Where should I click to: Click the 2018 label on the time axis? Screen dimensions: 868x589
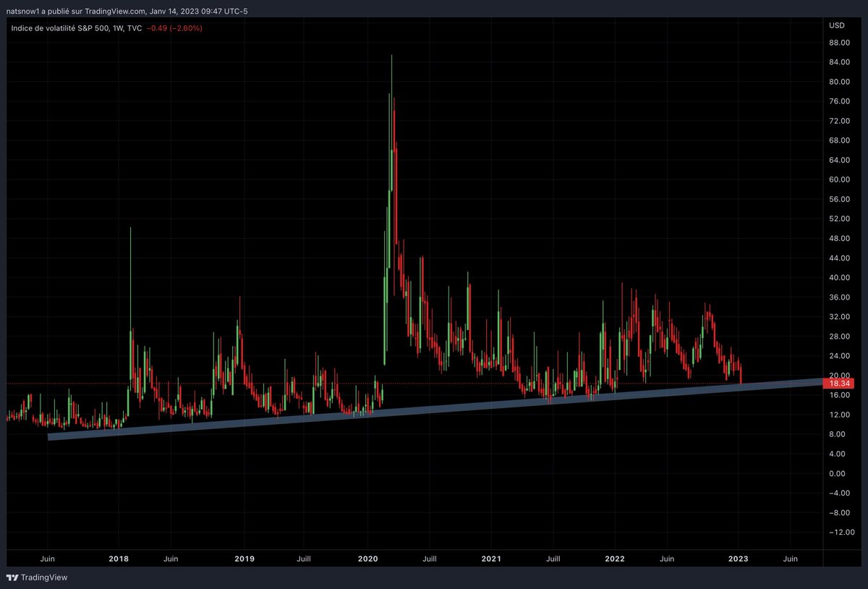[119, 559]
